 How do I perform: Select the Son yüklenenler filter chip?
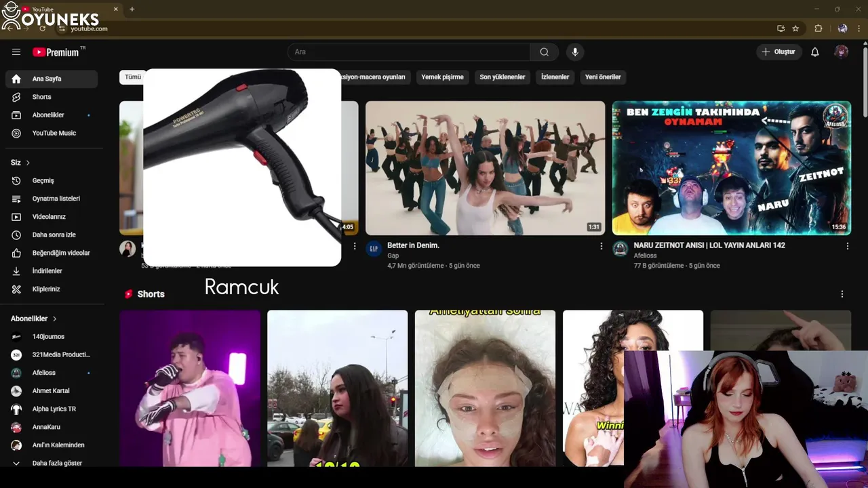click(x=502, y=77)
